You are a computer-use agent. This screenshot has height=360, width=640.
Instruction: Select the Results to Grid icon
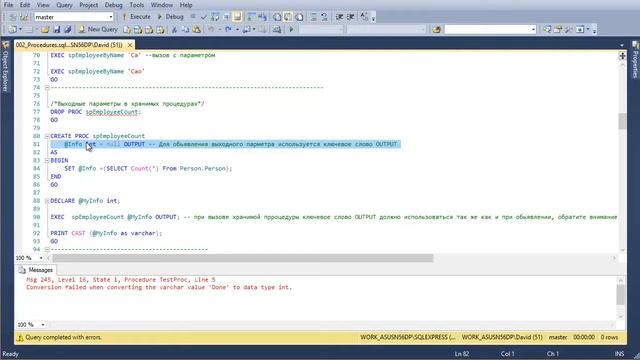tap(288, 17)
